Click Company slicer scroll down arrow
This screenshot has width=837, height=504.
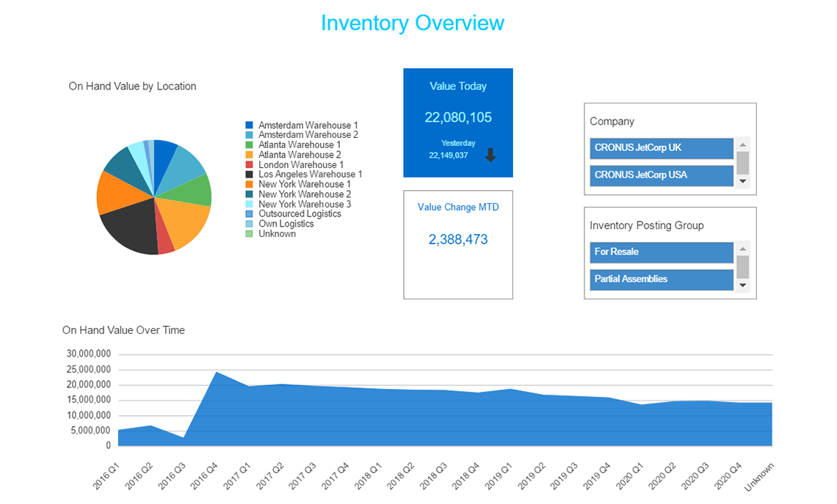[x=742, y=182]
